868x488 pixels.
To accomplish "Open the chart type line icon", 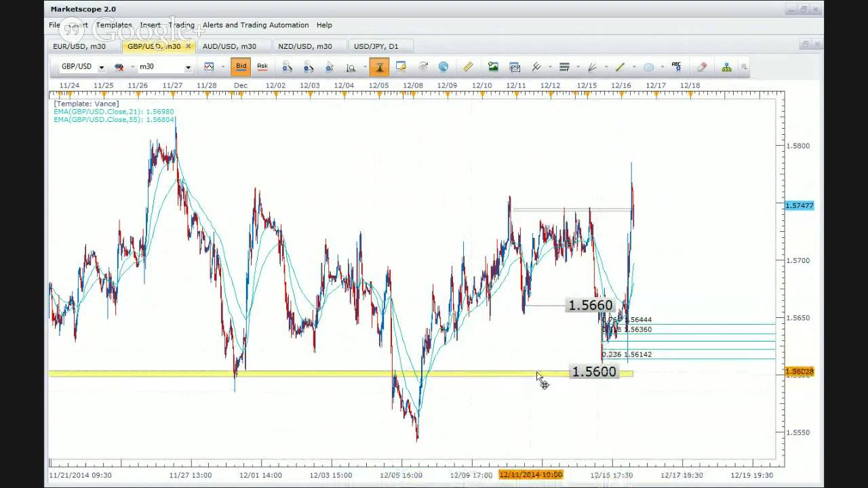I will [x=209, y=66].
